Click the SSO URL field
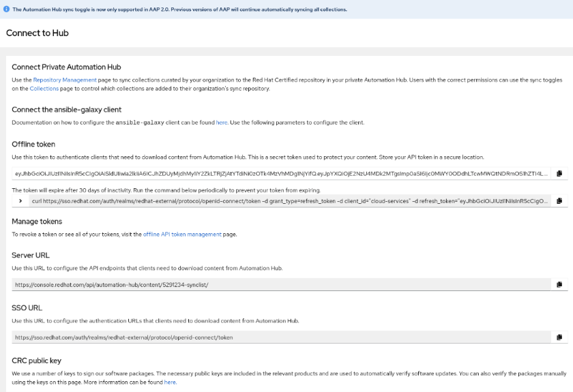Screen dimensions: 573x392 click(281, 337)
